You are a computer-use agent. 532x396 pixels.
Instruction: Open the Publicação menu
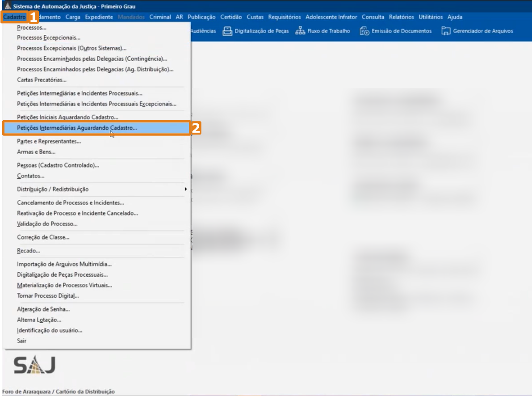(201, 17)
